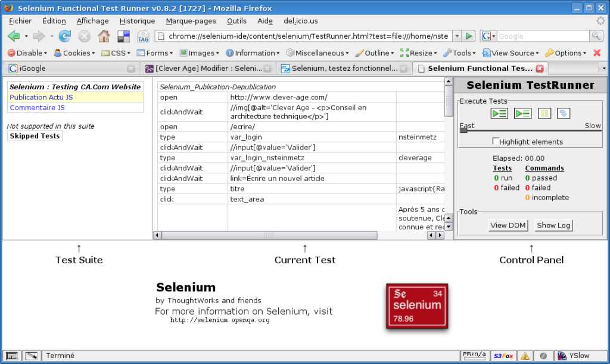Open the search engine selector dropdown
This screenshot has width=610, height=364.
pos(488,36)
